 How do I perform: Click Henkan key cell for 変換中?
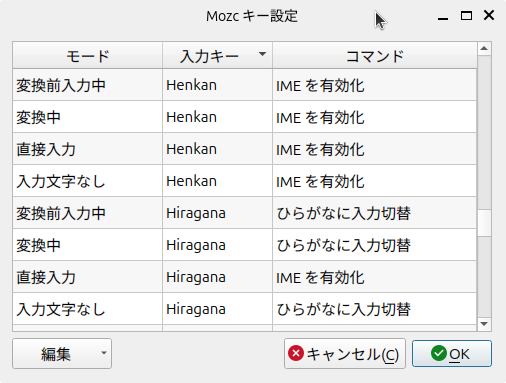coord(217,117)
